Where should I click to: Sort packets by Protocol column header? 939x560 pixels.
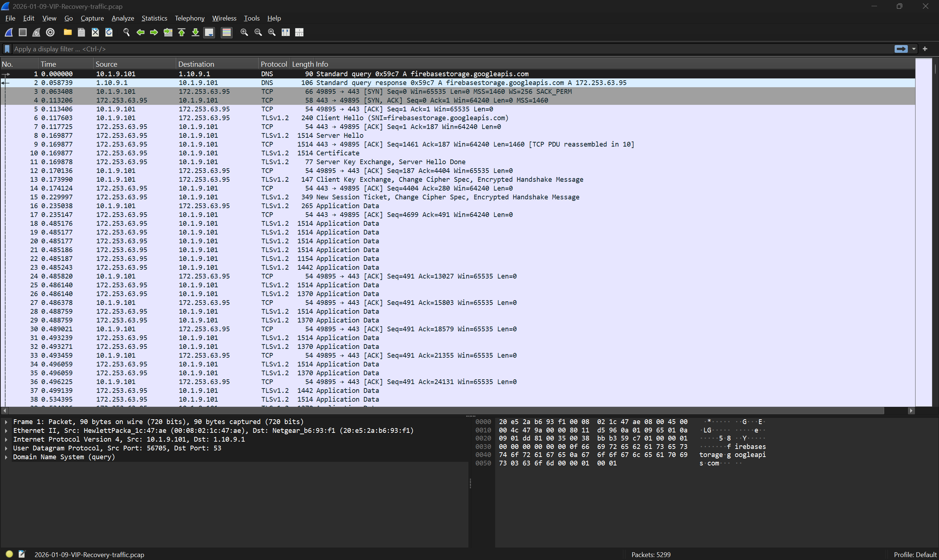274,64
